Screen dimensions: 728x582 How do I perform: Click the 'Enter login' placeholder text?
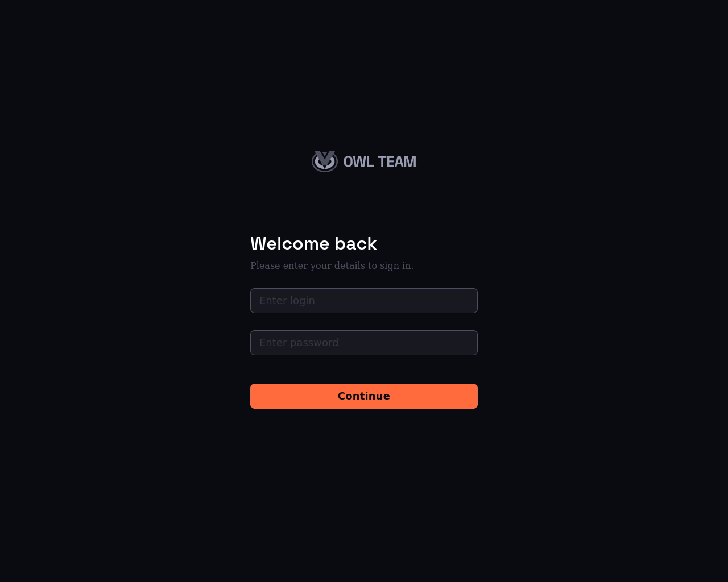[287, 301]
